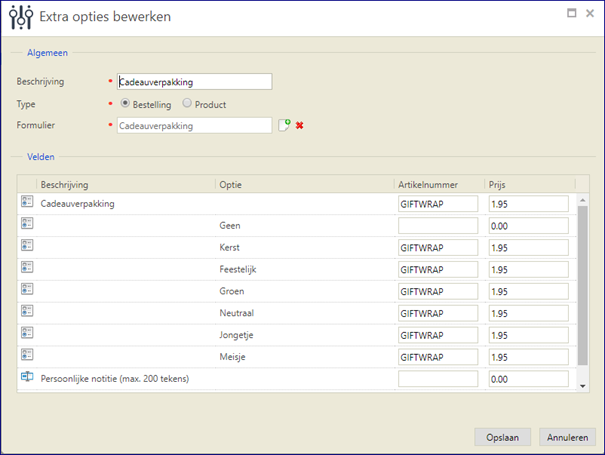Click the scroll down arrow of the fields list
The width and height of the screenshot is (605, 455).
coord(583,386)
